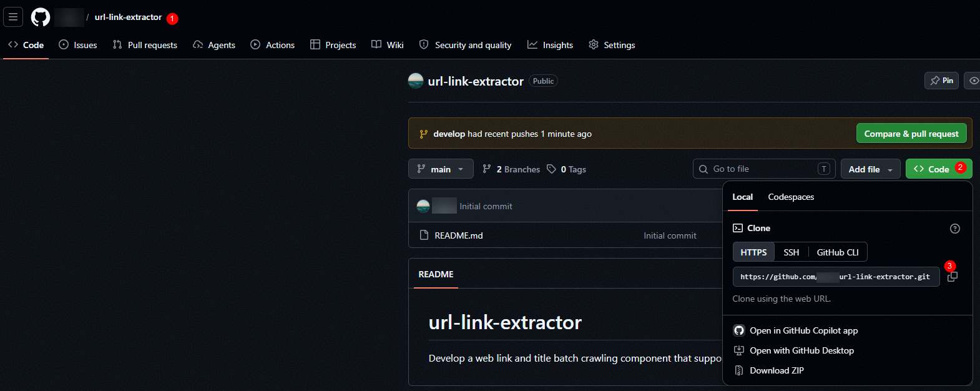Open the Wiki tab
Image resolution: width=980 pixels, height=391 pixels.
pyautogui.click(x=388, y=45)
